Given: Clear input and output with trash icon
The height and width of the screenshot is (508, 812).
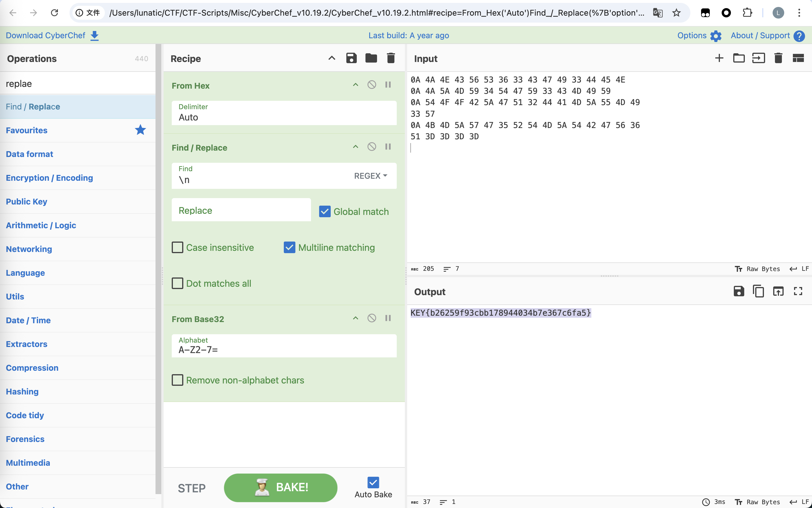Looking at the screenshot, I should pos(778,58).
